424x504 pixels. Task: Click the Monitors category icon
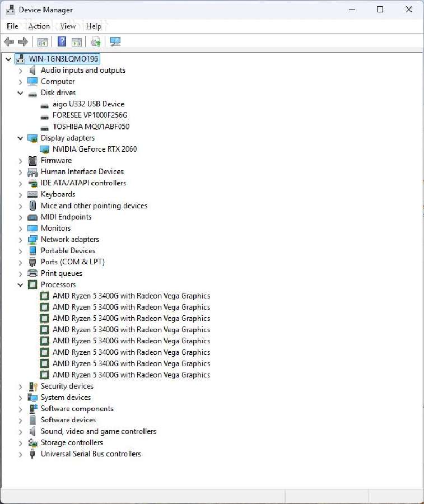click(32, 228)
